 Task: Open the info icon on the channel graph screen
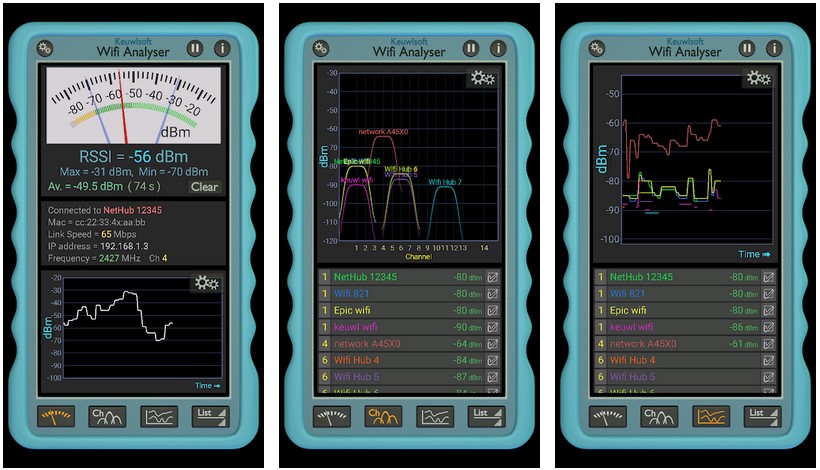click(x=498, y=49)
